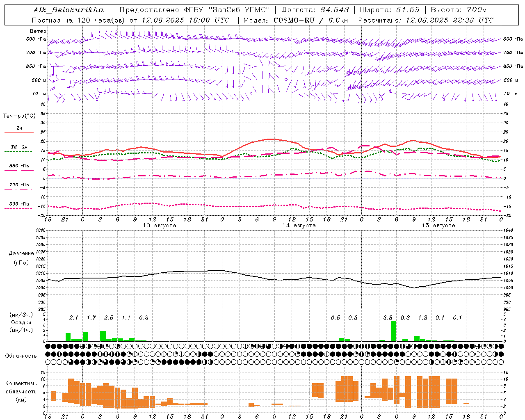Click the Тем-ра(°C) axis title

pos(19,116)
